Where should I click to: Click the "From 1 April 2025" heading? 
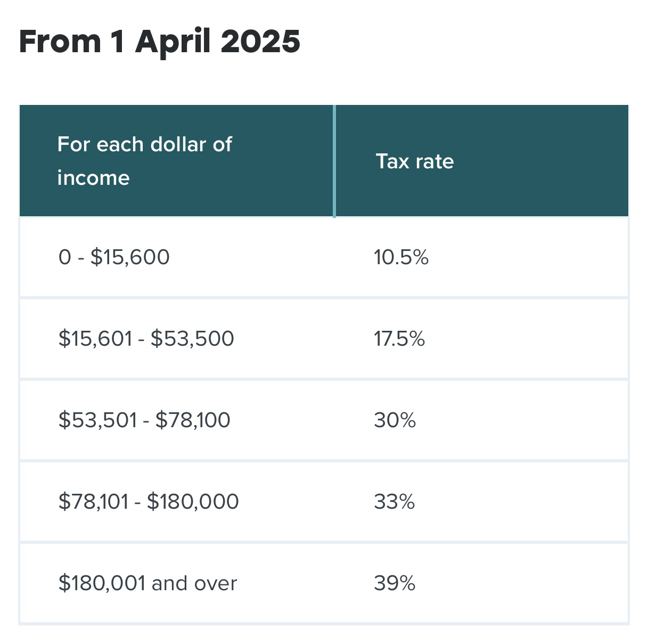159,42
